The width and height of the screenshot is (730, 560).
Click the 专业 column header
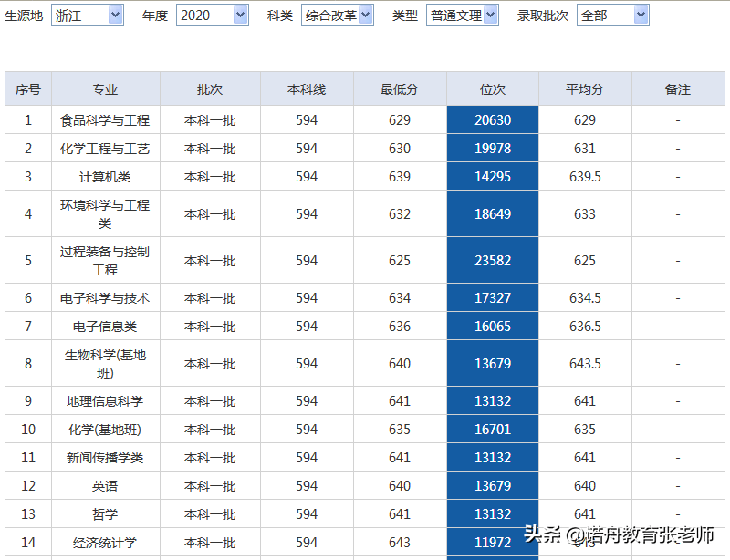pos(105,88)
